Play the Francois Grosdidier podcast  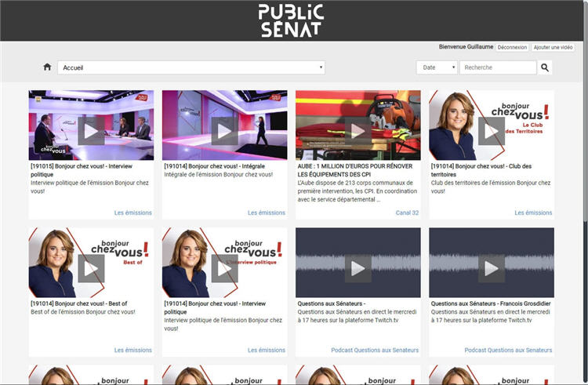(492, 268)
